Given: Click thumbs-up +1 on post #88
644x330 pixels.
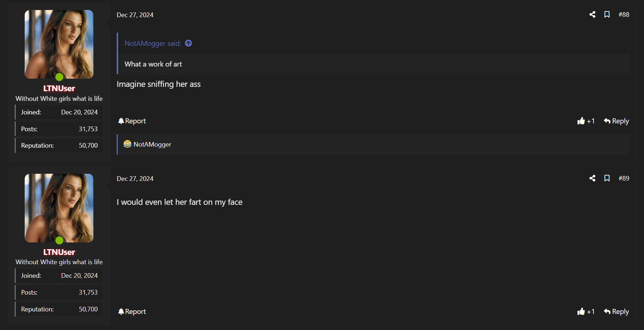Looking at the screenshot, I should pos(586,121).
